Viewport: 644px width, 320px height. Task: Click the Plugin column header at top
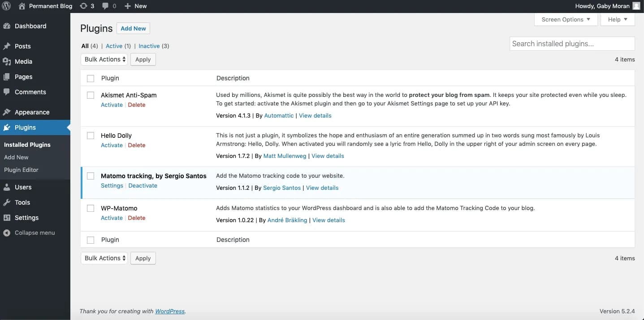[x=110, y=78]
